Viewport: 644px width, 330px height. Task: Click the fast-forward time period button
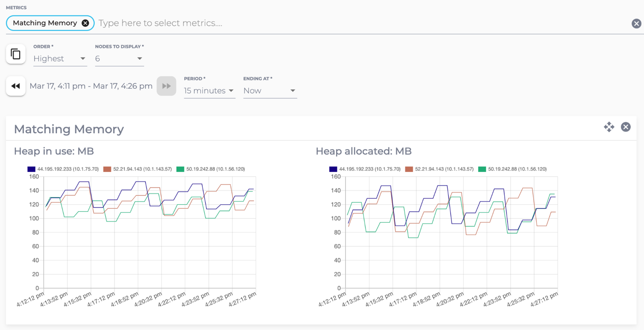166,86
